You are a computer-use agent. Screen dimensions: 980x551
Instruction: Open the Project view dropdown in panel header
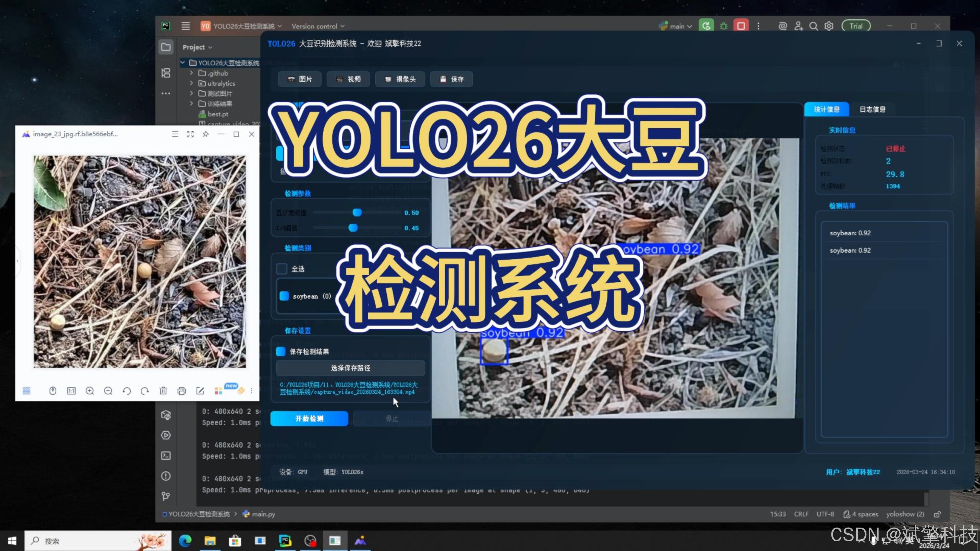pos(197,47)
